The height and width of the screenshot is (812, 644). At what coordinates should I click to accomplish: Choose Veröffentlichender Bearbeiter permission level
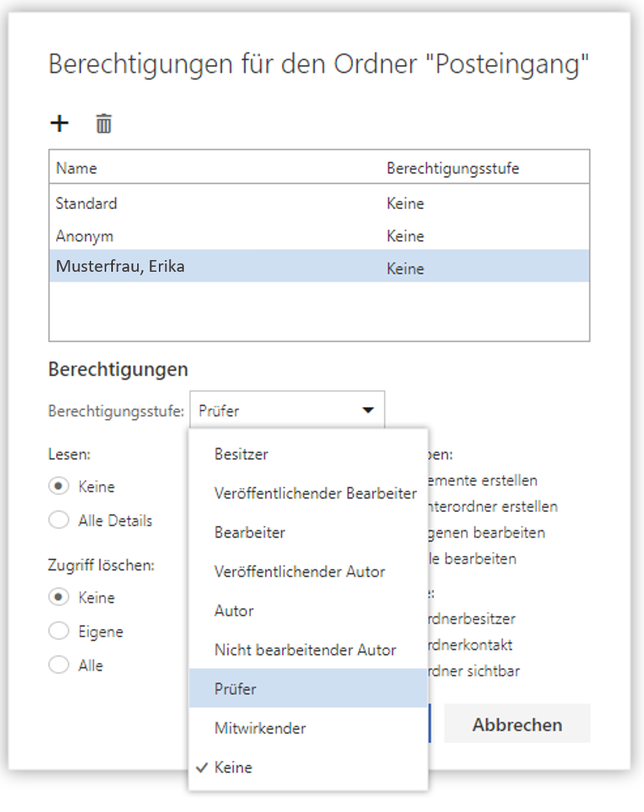314,493
